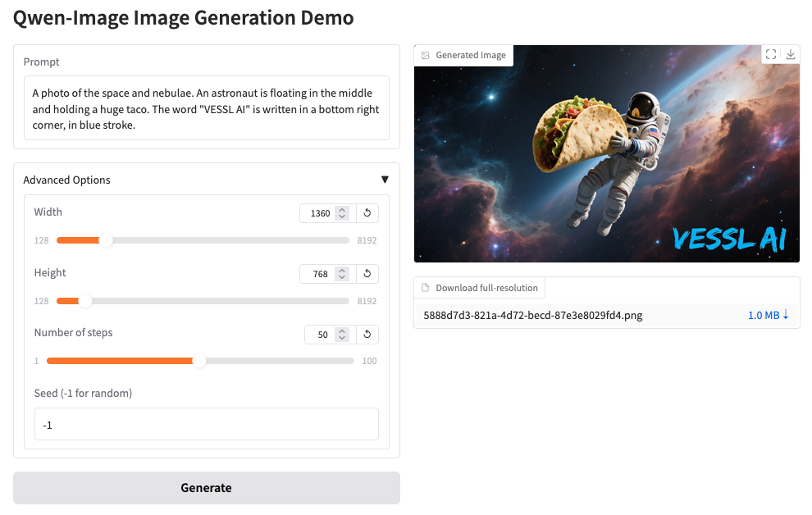
Task: Reset the Width value to default
Action: click(x=367, y=212)
